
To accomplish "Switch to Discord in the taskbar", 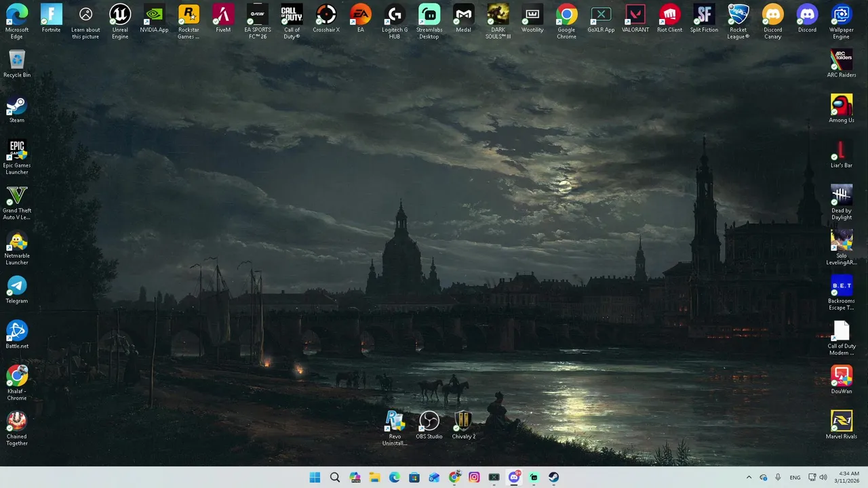I will tap(514, 477).
